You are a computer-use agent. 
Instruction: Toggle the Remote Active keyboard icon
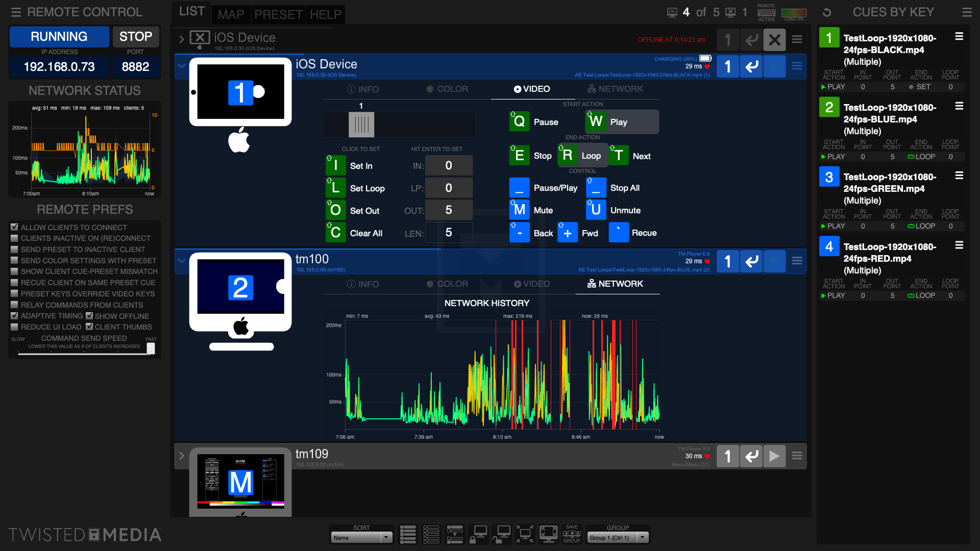766,12
